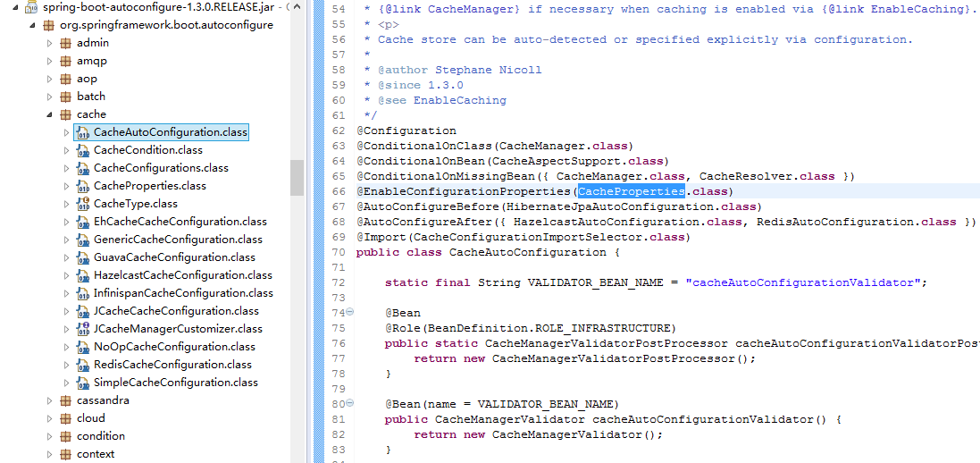Screen dimensions: 980x463
Task: Expand CacheProperties.class members
Action: coord(67,186)
